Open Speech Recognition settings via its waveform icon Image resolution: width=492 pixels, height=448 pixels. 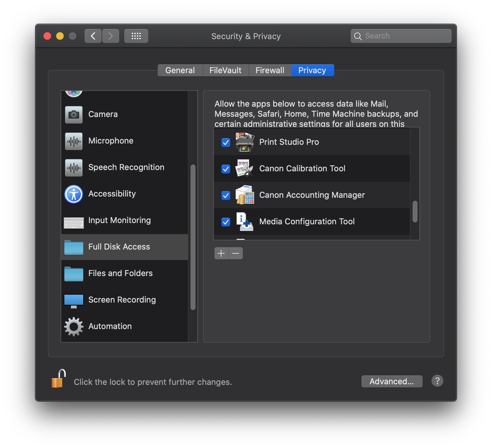coord(73,168)
